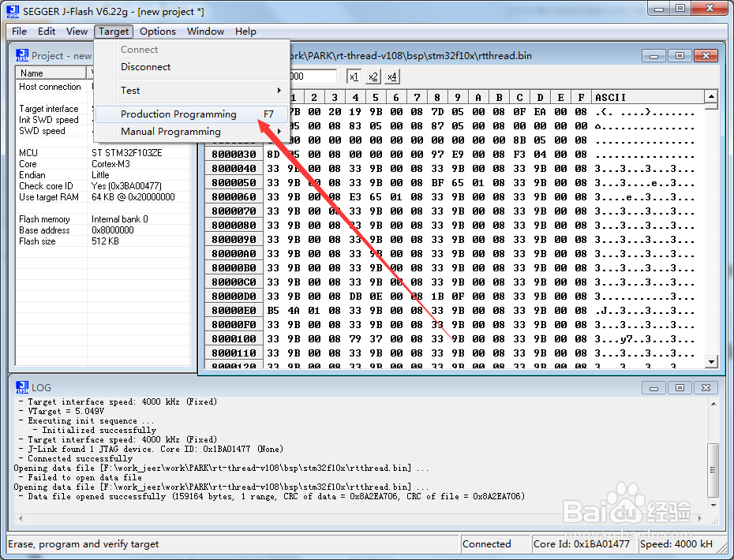
Task: Click the Flash memory row label
Action: click(44, 219)
